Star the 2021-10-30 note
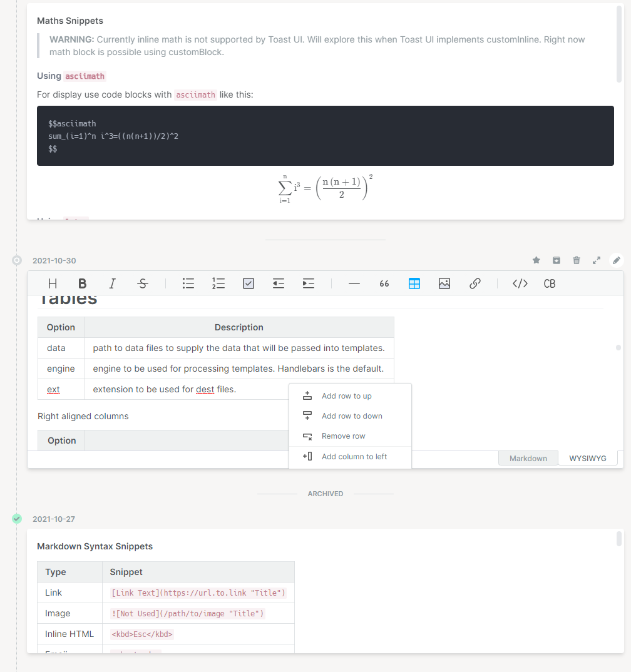 pyautogui.click(x=536, y=260)
